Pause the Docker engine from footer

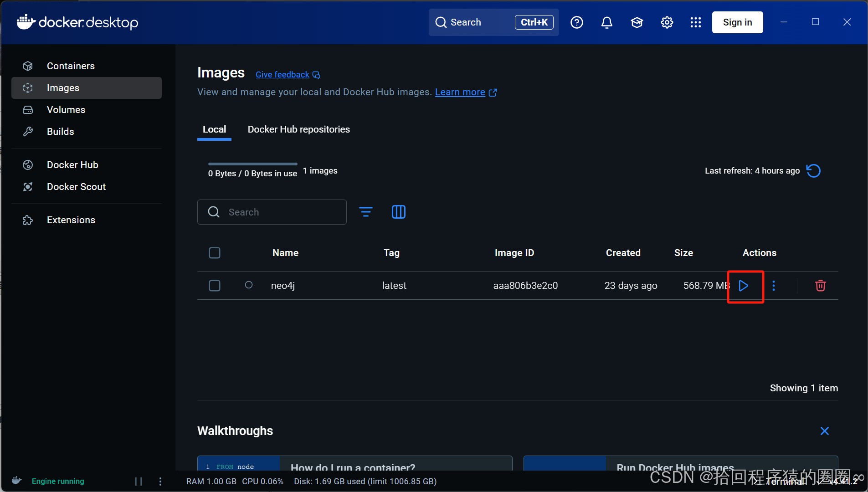click(x=139, y=481)
